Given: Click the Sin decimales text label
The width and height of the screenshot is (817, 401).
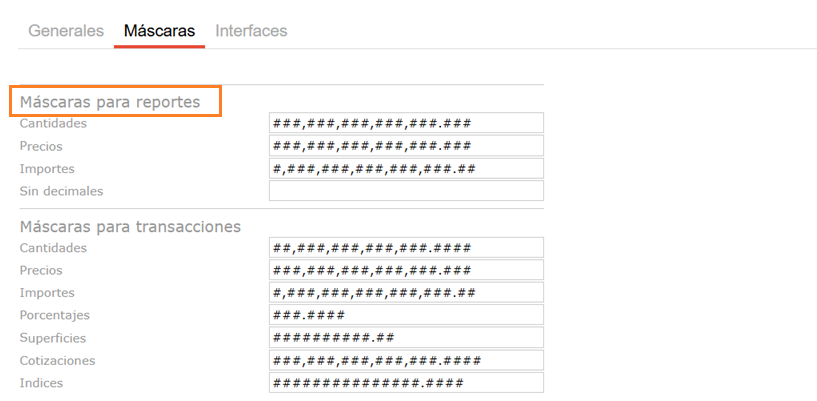Looking at the screenshot, I should (62, 191).
